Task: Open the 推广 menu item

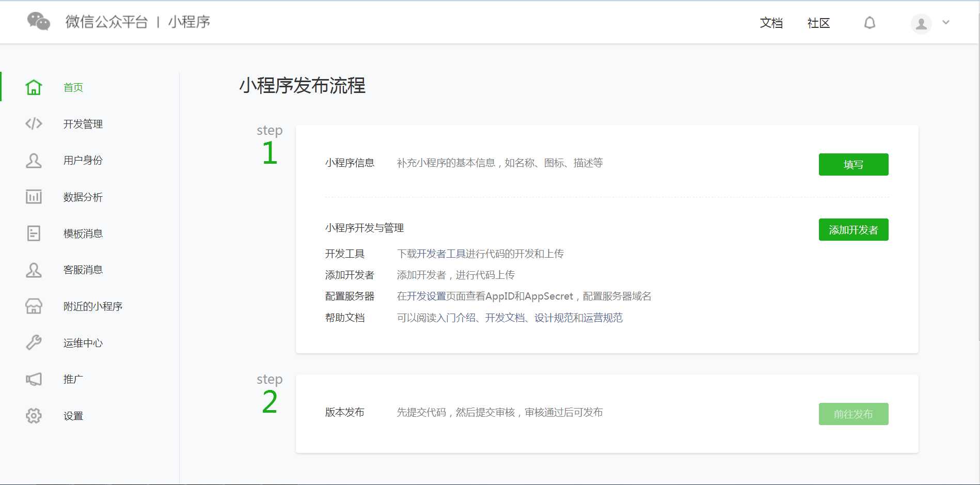Action: tap(73, 379)
